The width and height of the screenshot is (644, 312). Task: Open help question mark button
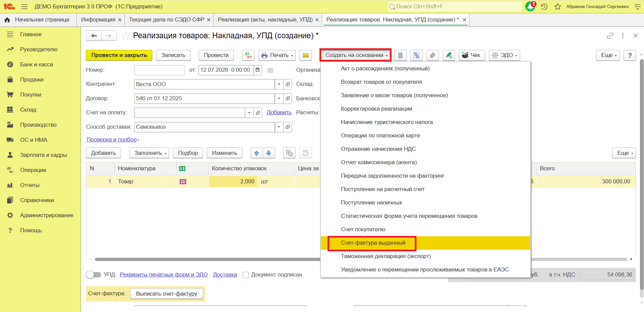coord(630,55)
